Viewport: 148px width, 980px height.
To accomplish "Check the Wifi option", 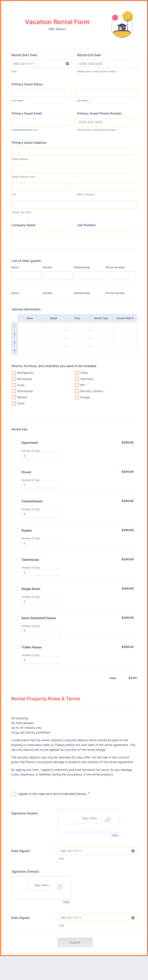I will click(x=77, y=385).
